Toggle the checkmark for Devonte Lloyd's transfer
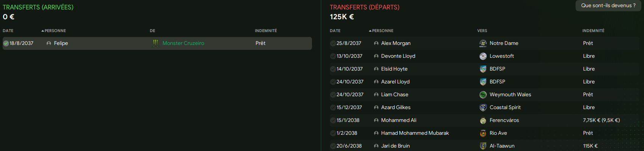Viewport: 644px width, 151px height. pos(333,56)
